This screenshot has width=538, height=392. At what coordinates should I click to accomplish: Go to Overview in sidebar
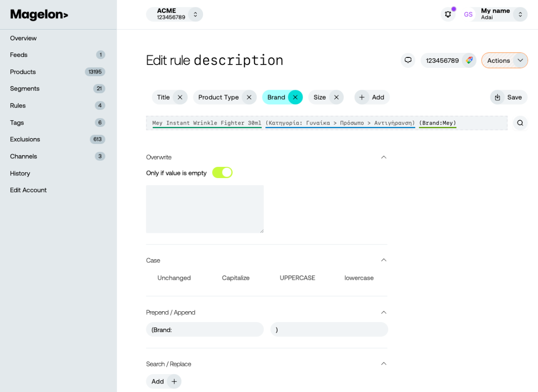[x=23, y=38]
